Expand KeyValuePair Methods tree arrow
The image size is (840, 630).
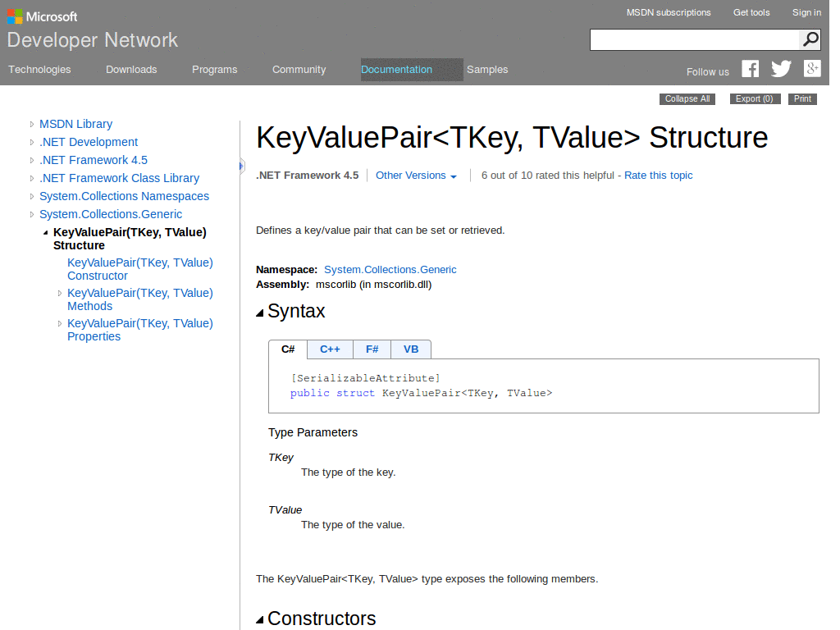pos(59,293)
